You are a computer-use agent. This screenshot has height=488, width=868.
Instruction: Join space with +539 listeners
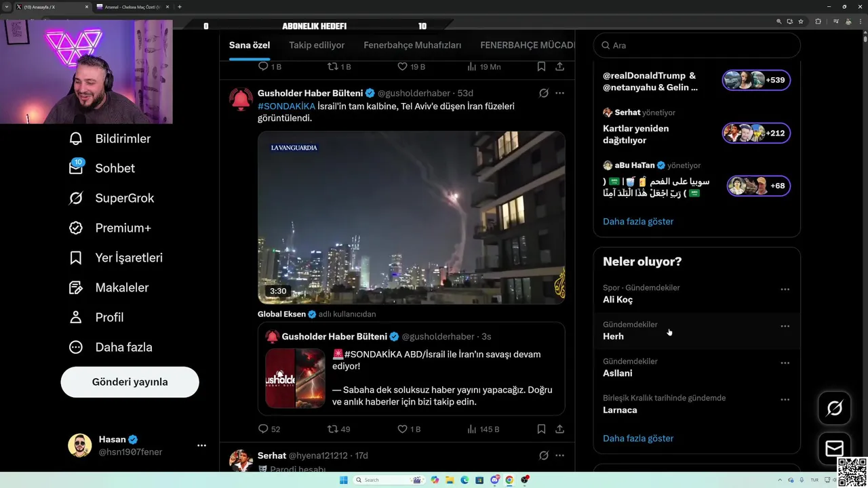(x=756, y=80)
